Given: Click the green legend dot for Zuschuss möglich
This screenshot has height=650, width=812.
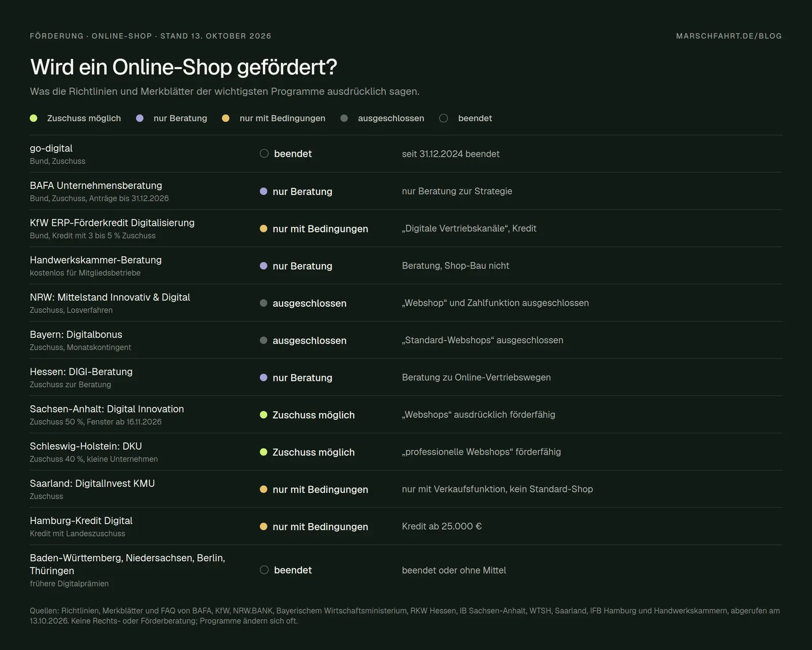Looking at the screenshot, I should tap(33, 118).
